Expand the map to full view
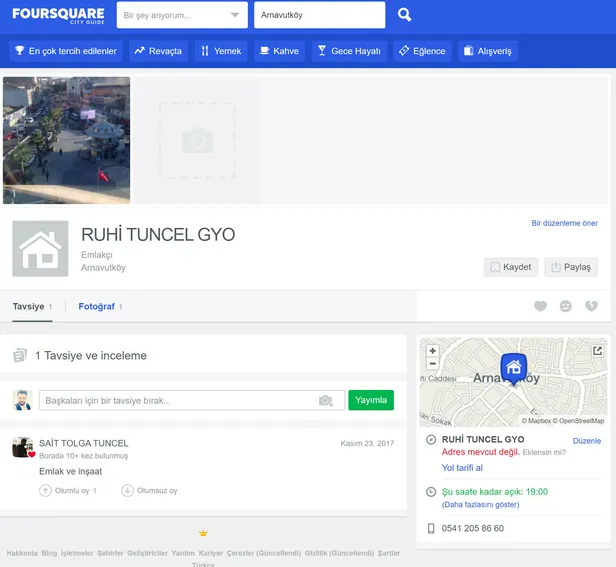 [597, 351]
